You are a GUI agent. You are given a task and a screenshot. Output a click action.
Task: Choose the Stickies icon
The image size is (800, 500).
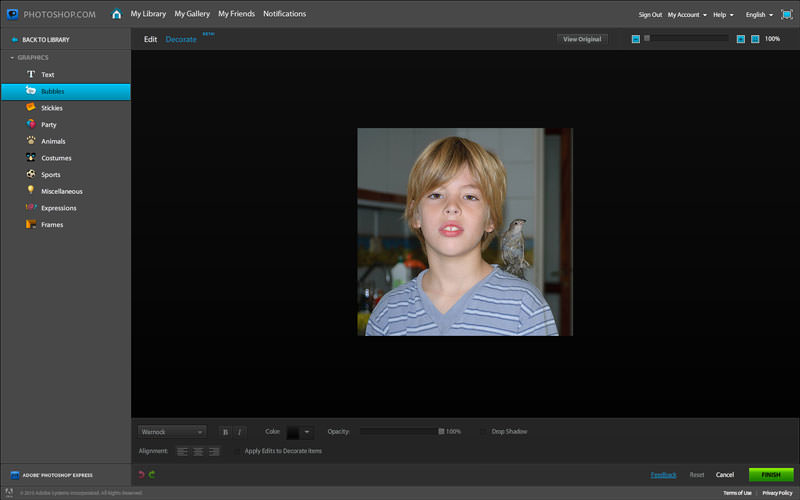tap(31, 107)
